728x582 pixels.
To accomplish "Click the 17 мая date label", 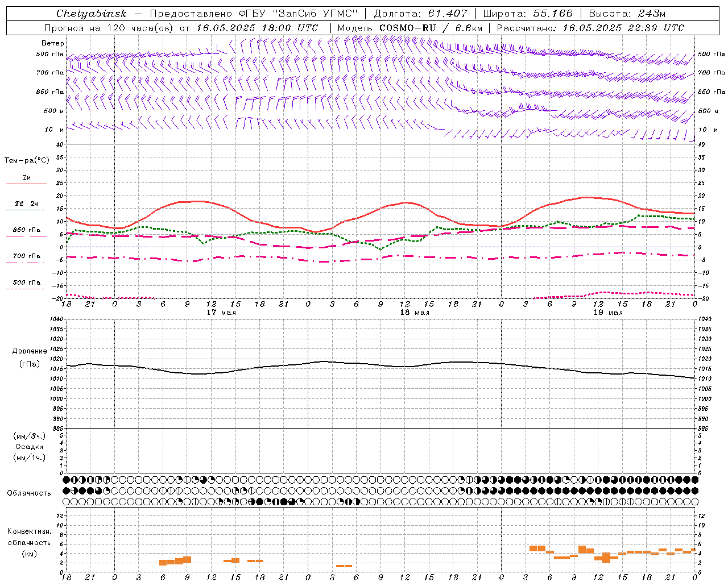I will 221,313.
